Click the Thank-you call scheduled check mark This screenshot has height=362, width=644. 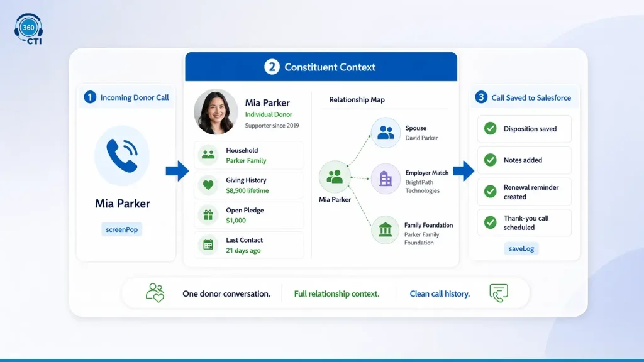tap(490, 222)
